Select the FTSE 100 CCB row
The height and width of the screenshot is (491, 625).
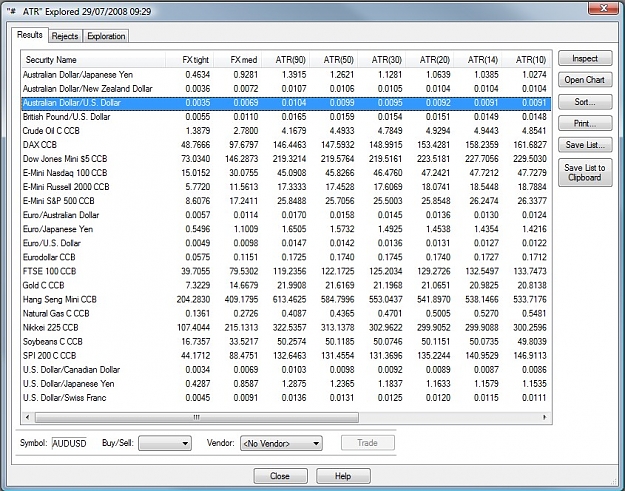click(x=286, y=271)
